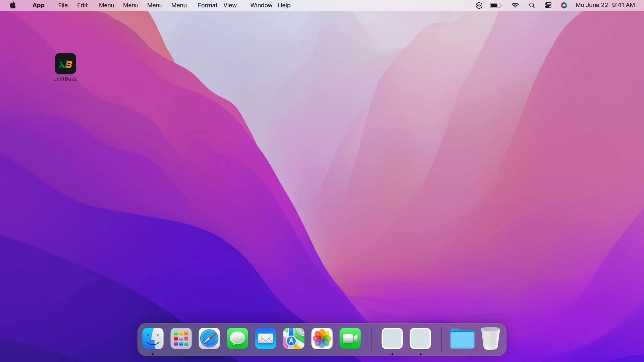Open the File menu
This screenshot has height=362, width=644.
(63, 5)
